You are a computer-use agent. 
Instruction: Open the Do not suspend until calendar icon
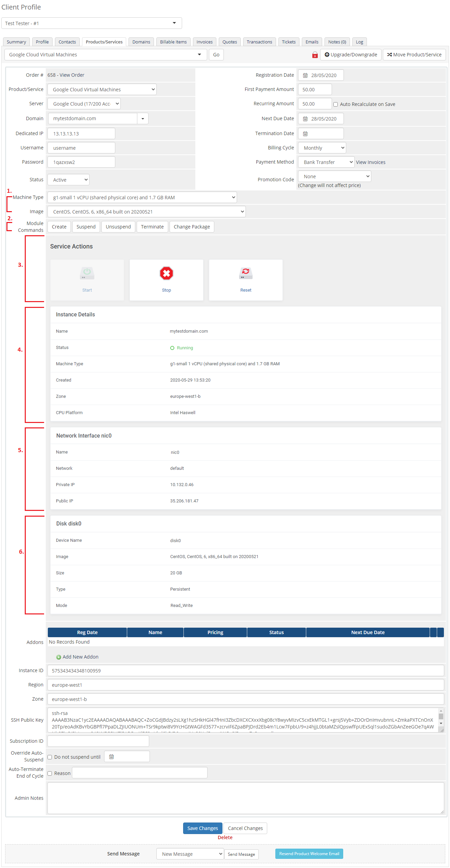click(x=111, y=757)
